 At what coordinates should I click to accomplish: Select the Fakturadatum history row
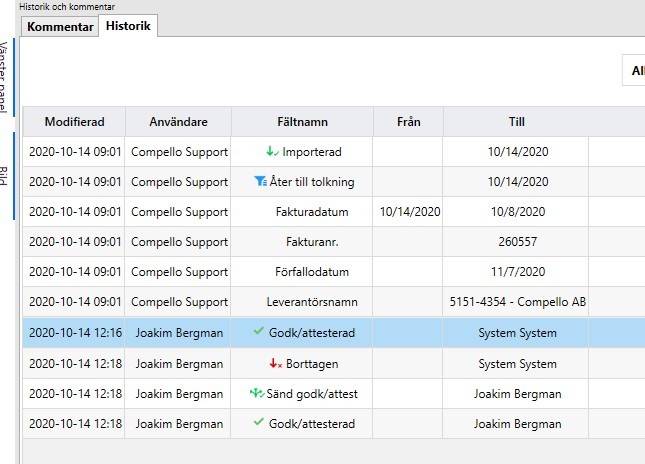click(x=301, y=212)
